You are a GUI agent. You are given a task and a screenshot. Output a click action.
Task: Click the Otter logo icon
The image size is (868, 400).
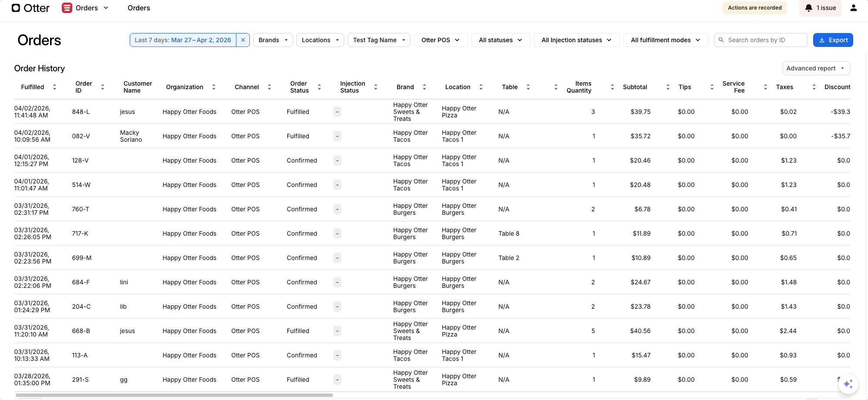click(x=16, y=8)
